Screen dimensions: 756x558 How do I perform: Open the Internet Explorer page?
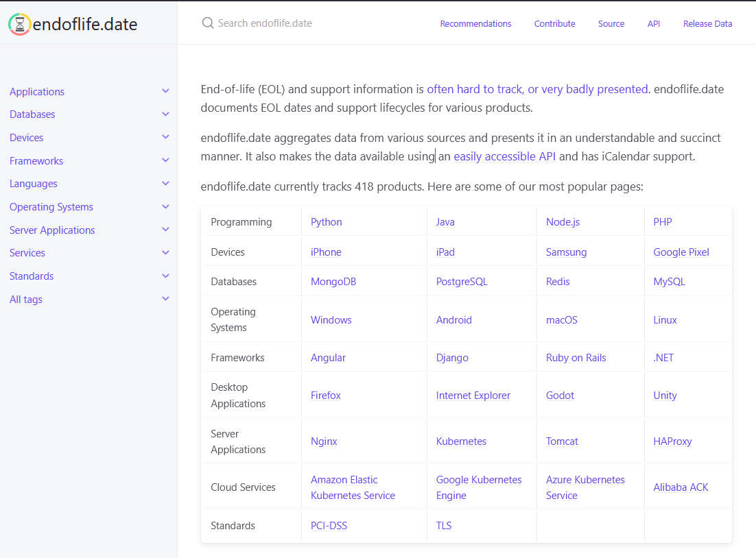(x=473, y=395)
